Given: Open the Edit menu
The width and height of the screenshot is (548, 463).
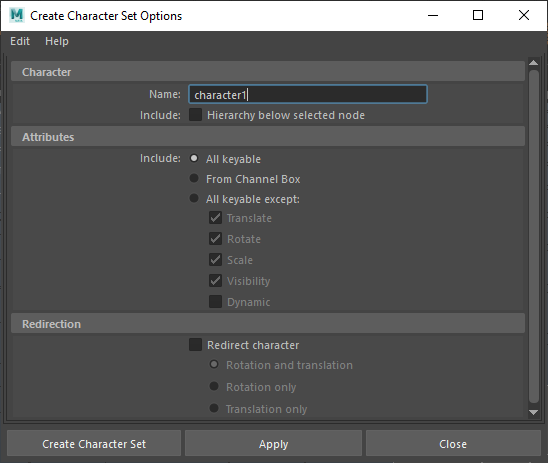Looking at the screenshot, I should (x=20, y=41).
